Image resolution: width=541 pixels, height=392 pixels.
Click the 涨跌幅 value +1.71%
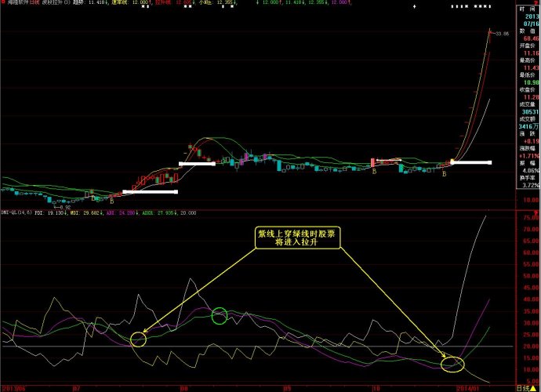pyautogui.click(x=529, y=156)
